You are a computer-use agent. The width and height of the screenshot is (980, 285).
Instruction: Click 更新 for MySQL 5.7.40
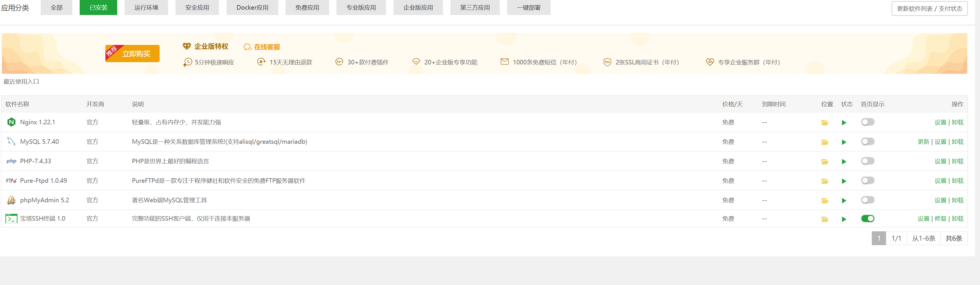(x=923, y=142)
